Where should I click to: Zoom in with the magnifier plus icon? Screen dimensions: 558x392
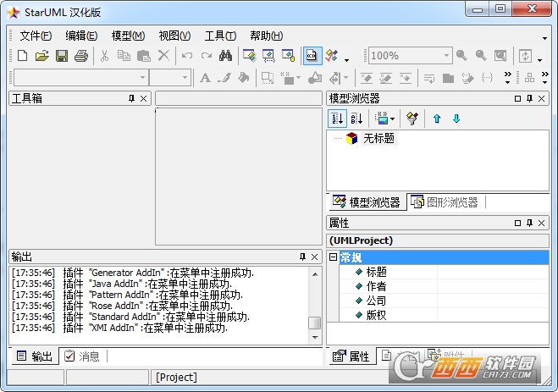pyautogui.click(x=461, y=56)
